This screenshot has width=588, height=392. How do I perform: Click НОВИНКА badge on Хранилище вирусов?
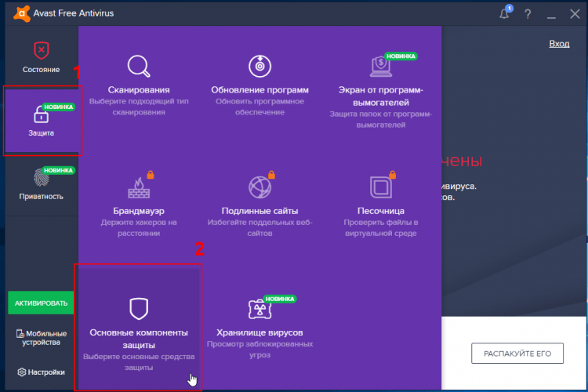pyautogui.click(x=280, y=299)
